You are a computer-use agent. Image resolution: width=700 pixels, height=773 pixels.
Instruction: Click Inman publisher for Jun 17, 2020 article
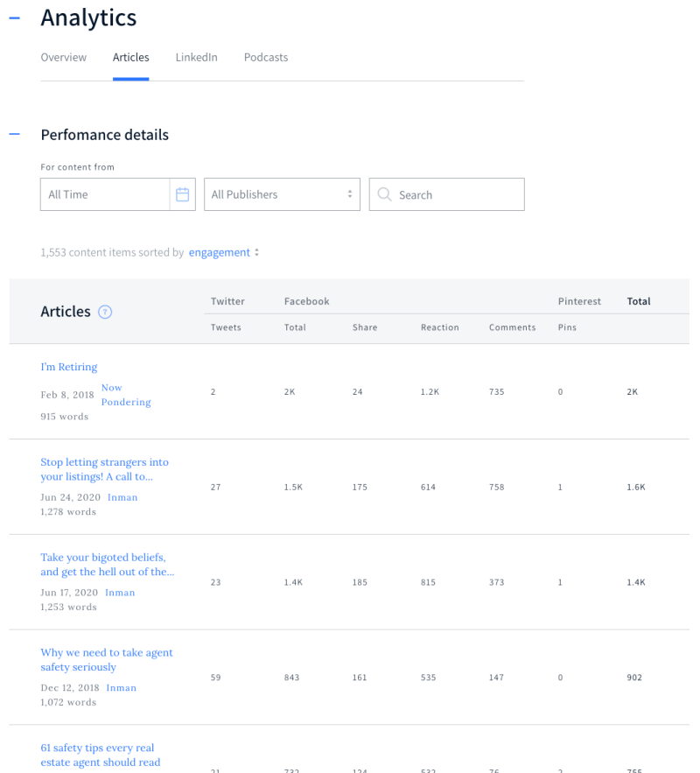120,593
